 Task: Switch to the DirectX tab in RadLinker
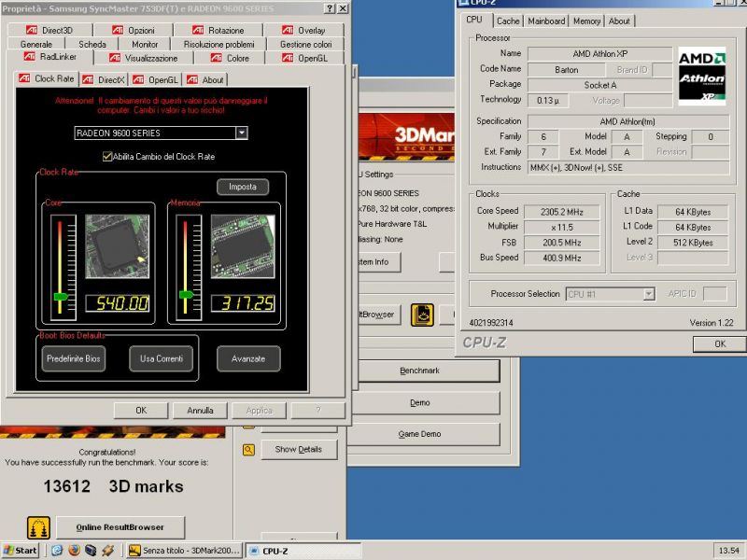(104, 80)
